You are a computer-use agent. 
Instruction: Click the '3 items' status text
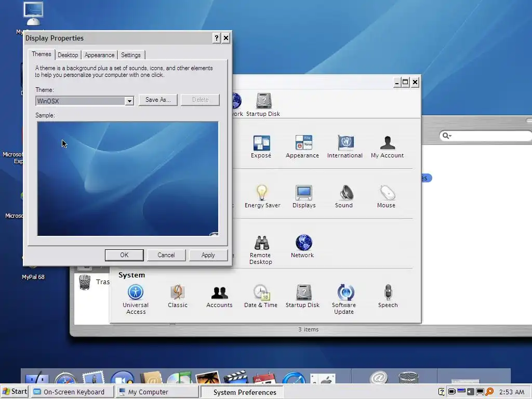click(x=309, y=329)
